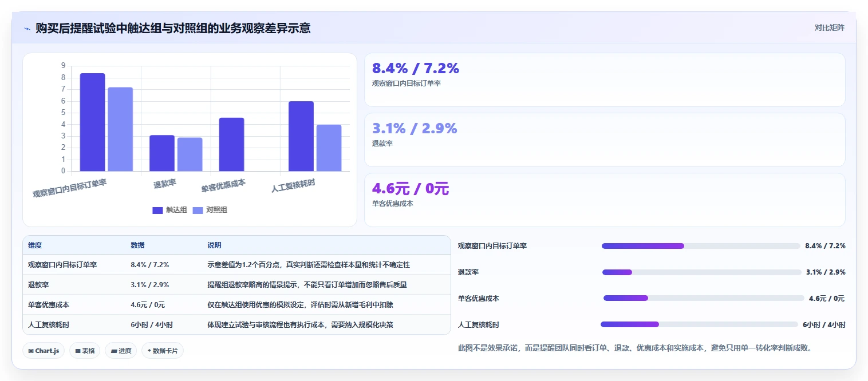Image resolution: width=868 pixels, height=381 pixels.
Task: Click the 数据 table column header
Action: click(x=137, y=245)
